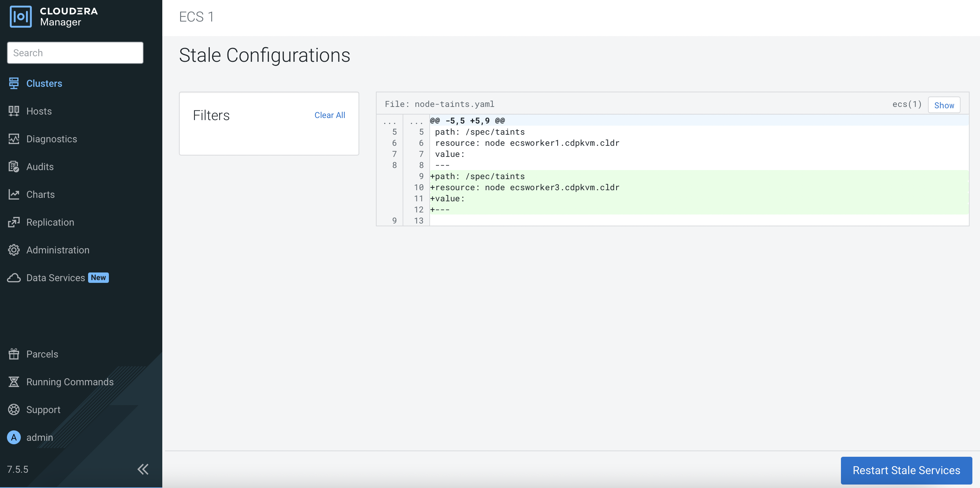980x488 pixels.
Task: Click the Parcels gift box icon
Action: coord(14,354)
